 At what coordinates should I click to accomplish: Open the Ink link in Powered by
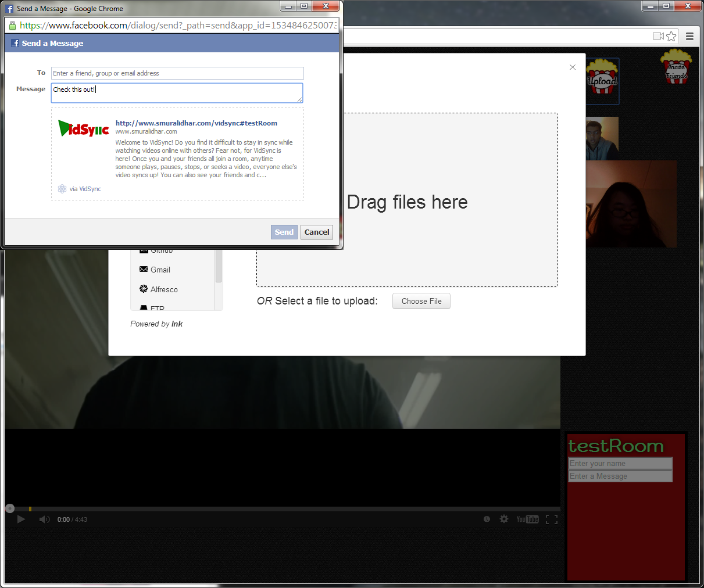(177, 324)
